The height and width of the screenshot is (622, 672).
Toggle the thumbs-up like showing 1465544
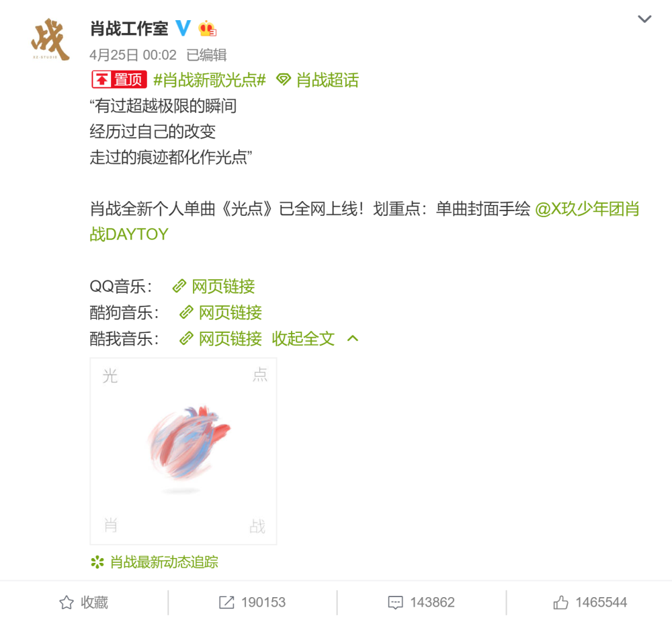[590, 602]
